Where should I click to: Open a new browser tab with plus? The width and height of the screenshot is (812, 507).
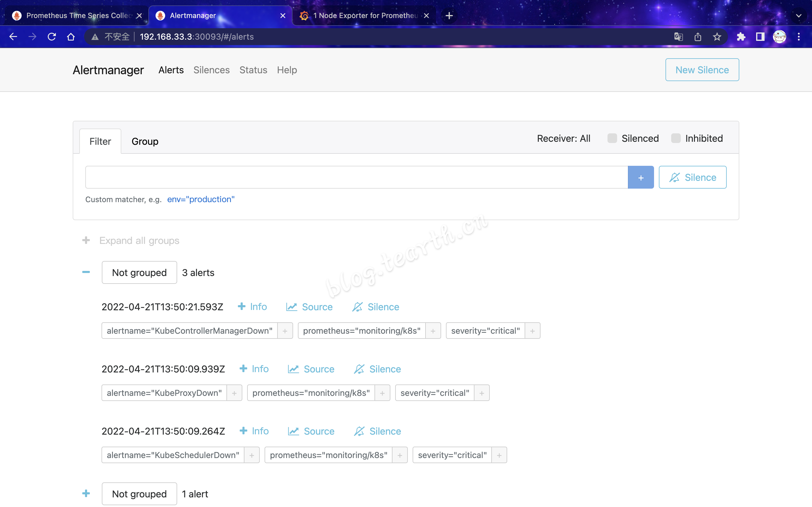449,15
